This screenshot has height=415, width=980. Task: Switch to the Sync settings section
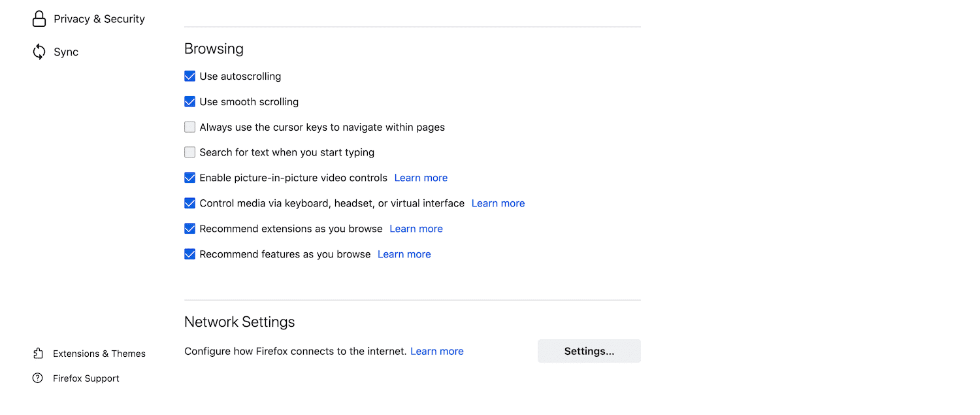(67, 52)
